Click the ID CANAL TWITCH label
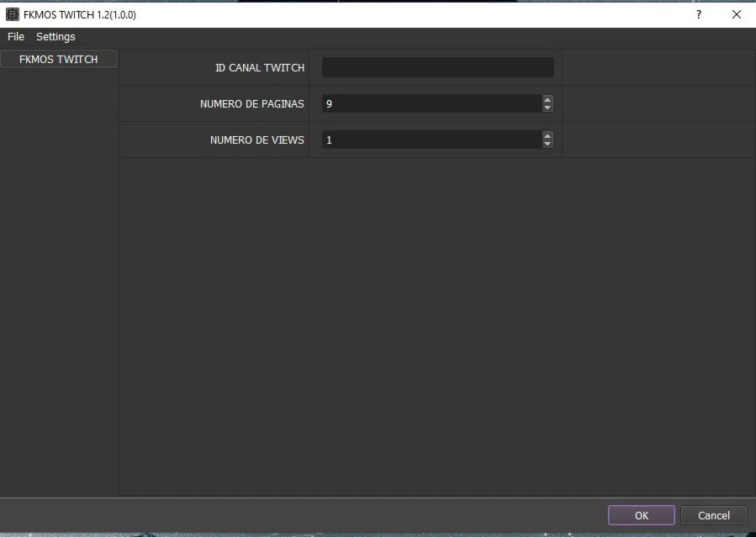This screenshot has height=537, width=756. click(x=260, y=68)
